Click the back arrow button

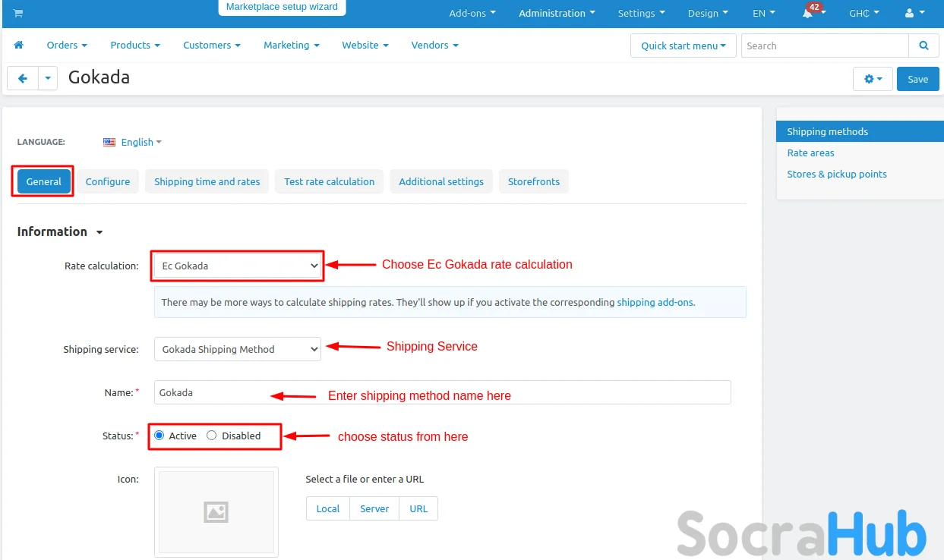23,78
